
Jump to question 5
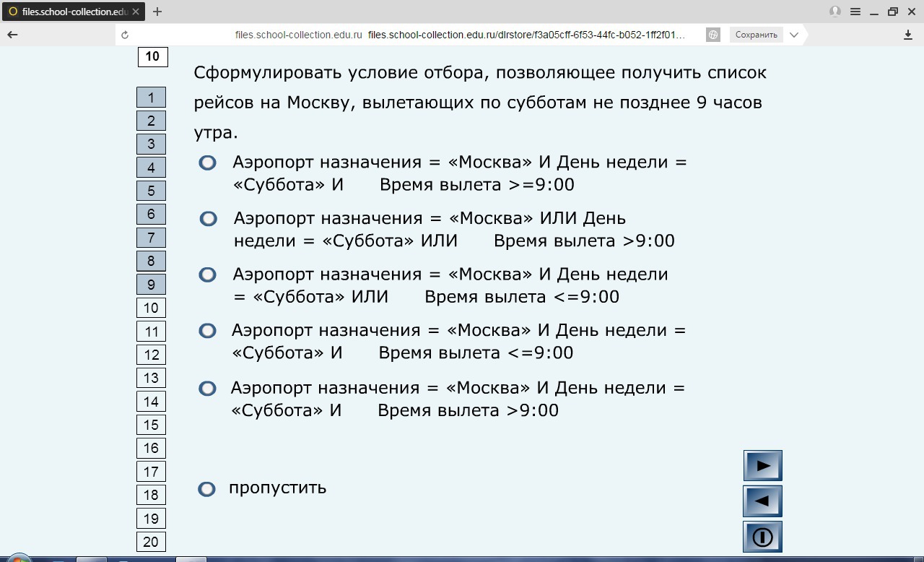(x=151, y=191)
